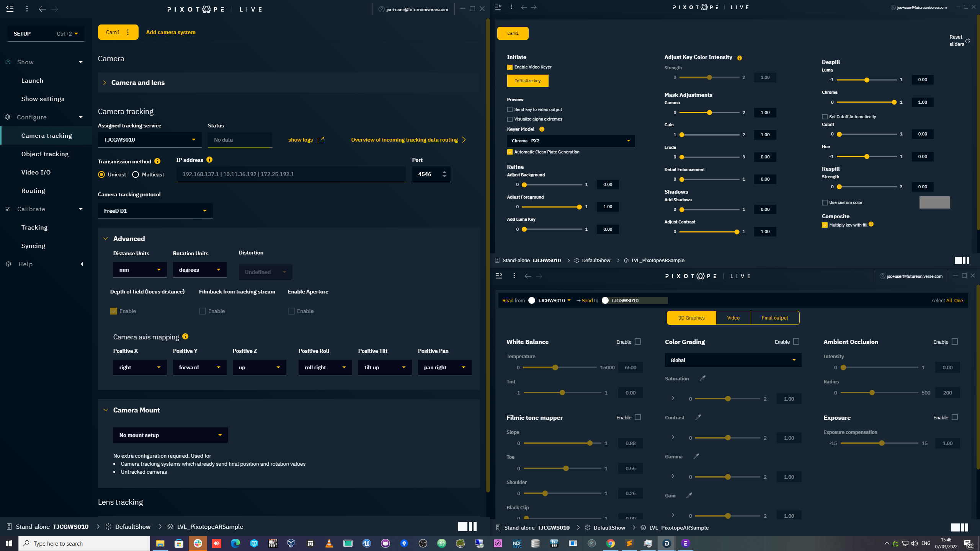Switch to the Final output tab
This screenshot has height=551, width=980.
[x=775, y=318]
